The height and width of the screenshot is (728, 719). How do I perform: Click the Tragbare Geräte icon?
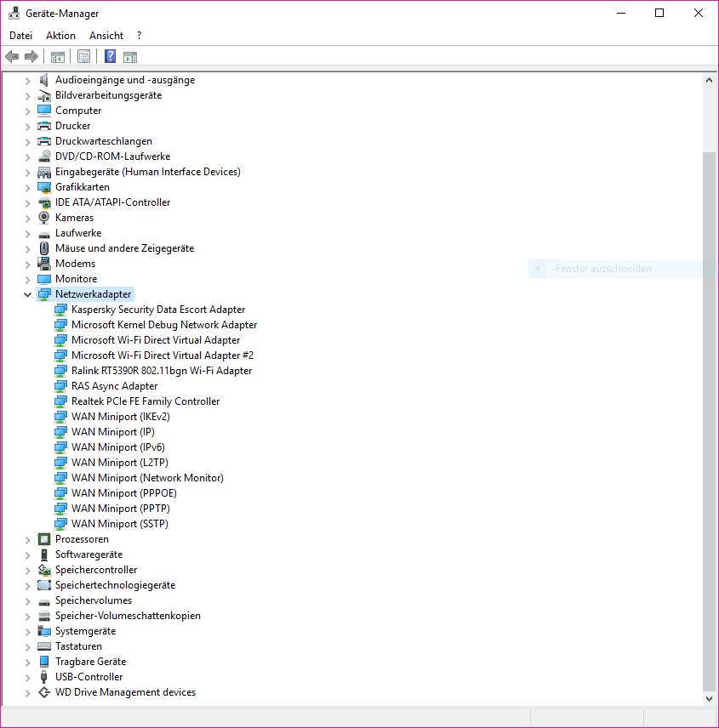click(x=44, y=662)
